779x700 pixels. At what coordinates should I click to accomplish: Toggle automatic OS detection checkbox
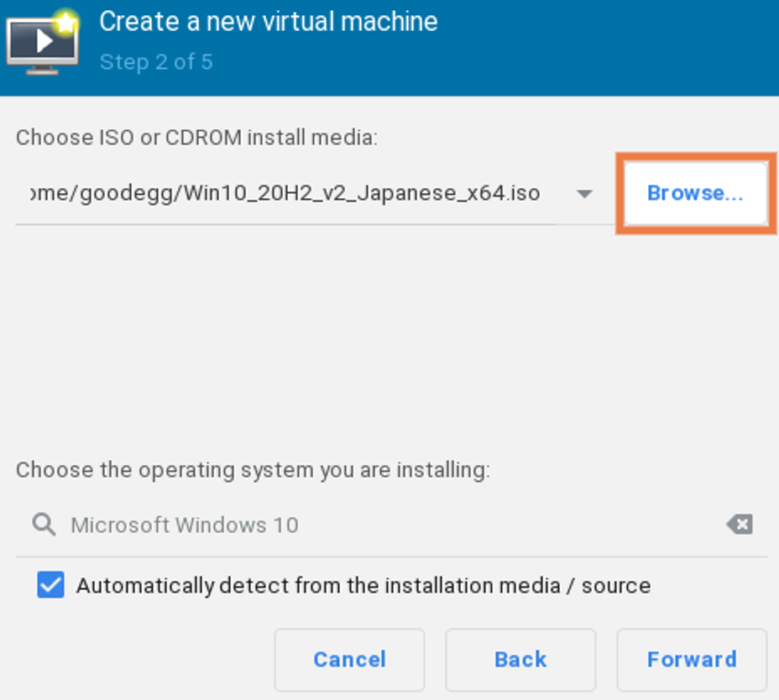(x=50, y=585)
